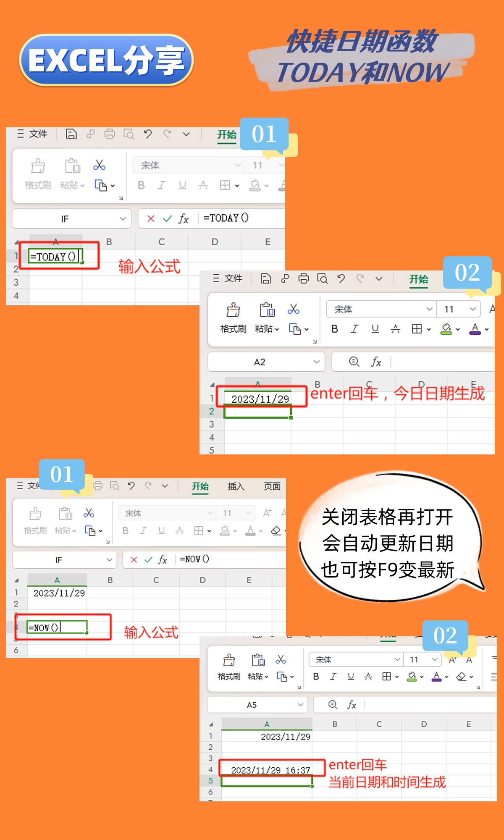
Task: Toggle Underline in the A2 screenshot ribbon
Action: (x=375, y=329)
